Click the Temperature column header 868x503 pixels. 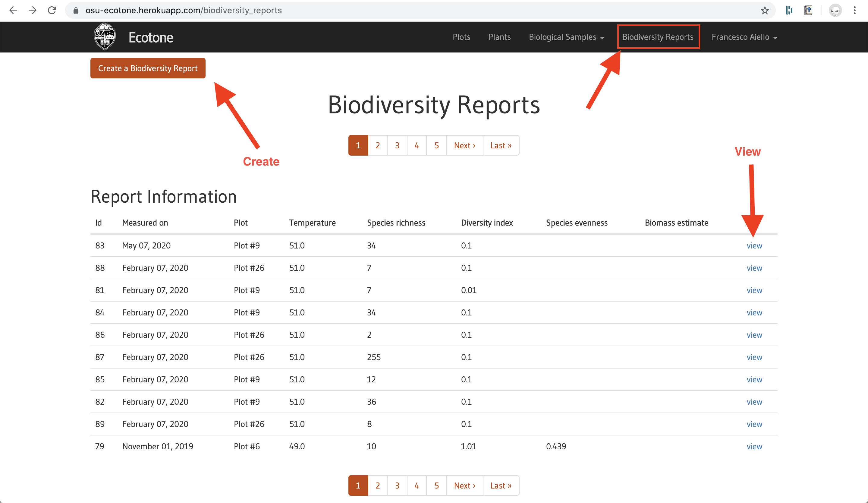point(313,223)
